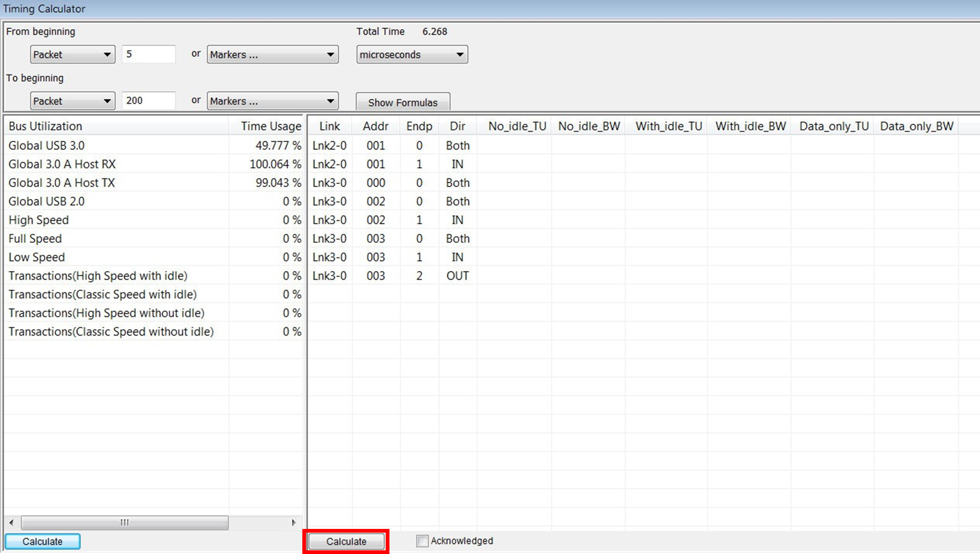Open the From beginning Packet dropdown
This screenshot has height=554, width=980.
pos(73,55)
